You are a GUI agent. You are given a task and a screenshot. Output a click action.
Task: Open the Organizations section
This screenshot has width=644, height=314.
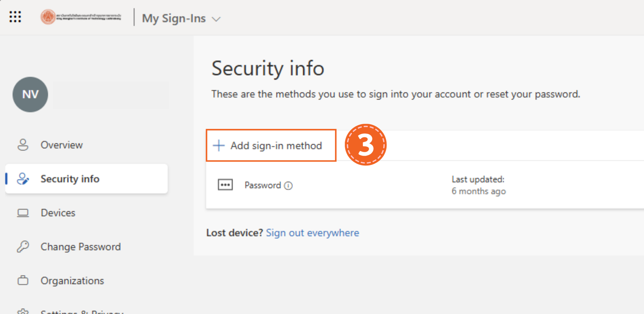tap(72, 281)
